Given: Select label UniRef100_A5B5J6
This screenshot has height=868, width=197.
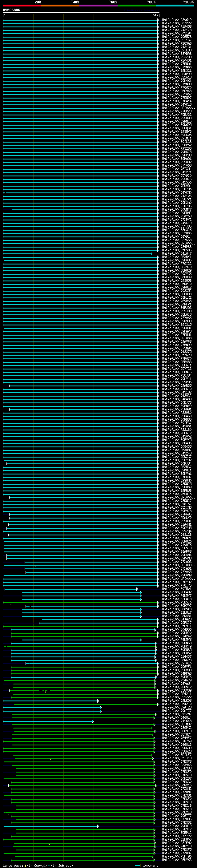Looking at the screenshot, I should (176, 603).
